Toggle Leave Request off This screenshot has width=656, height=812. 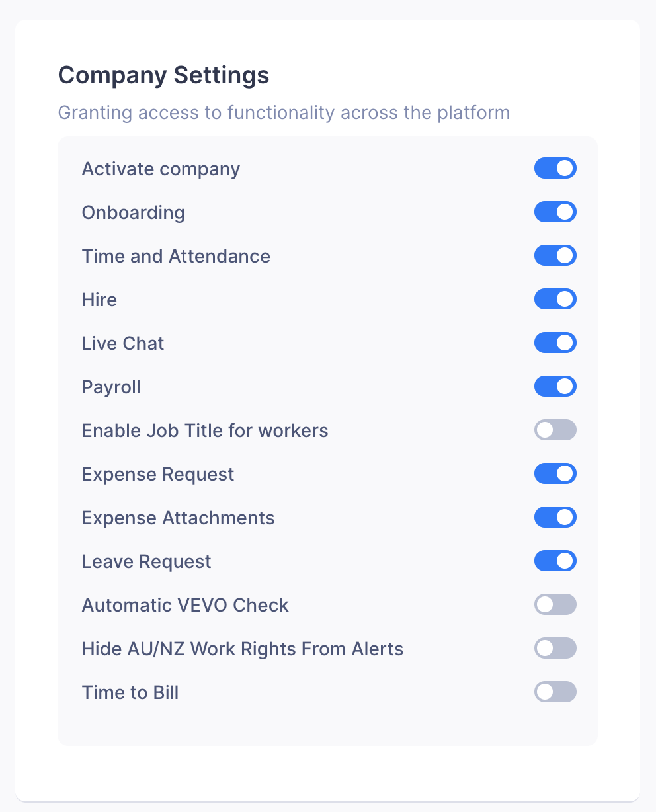tap(555, 561)
